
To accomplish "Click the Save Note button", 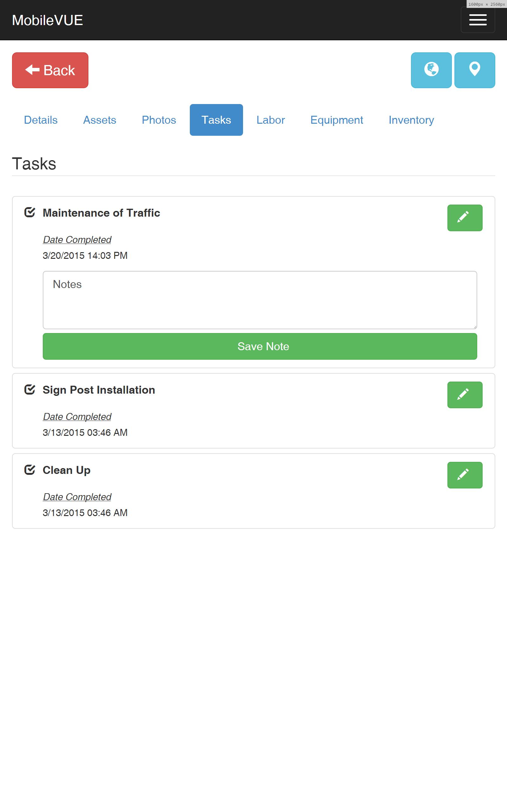I will [260, 346].
